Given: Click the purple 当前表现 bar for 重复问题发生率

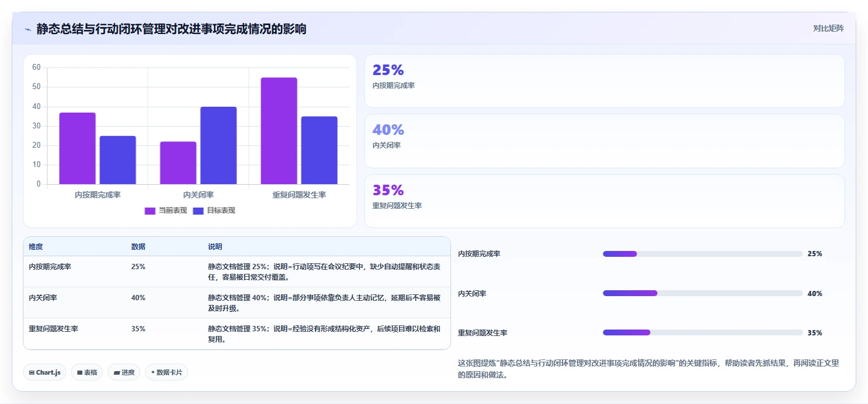Looking at the screenshot, I should click(279, 131).
